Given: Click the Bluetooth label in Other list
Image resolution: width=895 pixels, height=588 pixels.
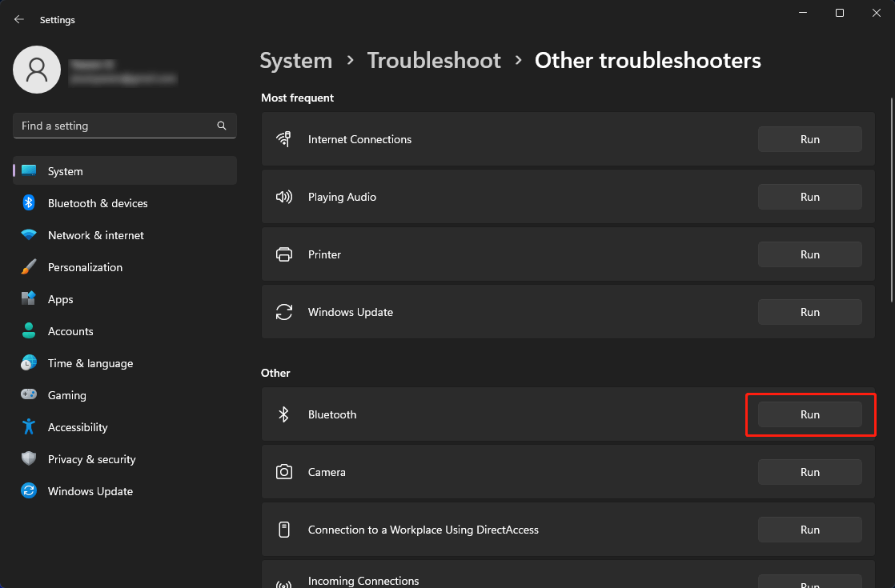Looking at the screenshot, I should (332, 414).
